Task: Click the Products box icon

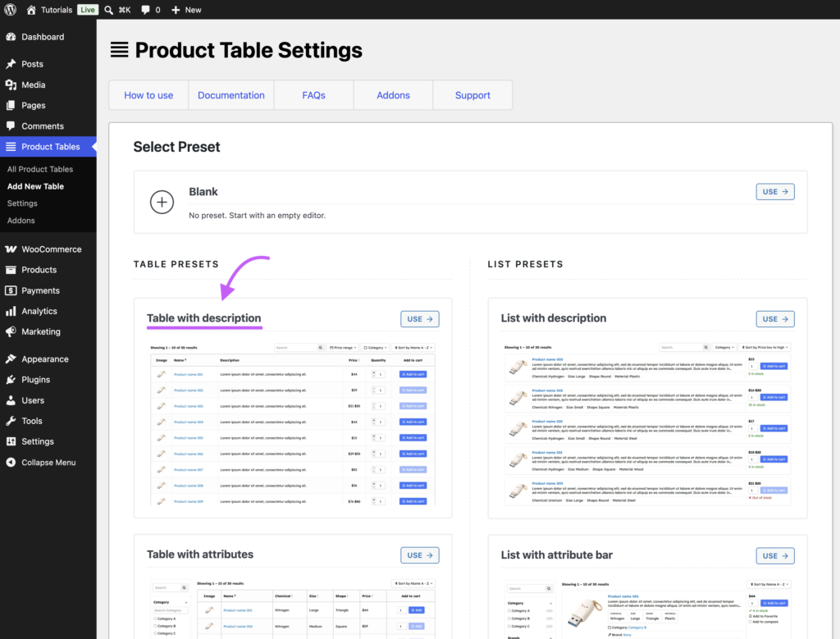Action: click(11, 270)
